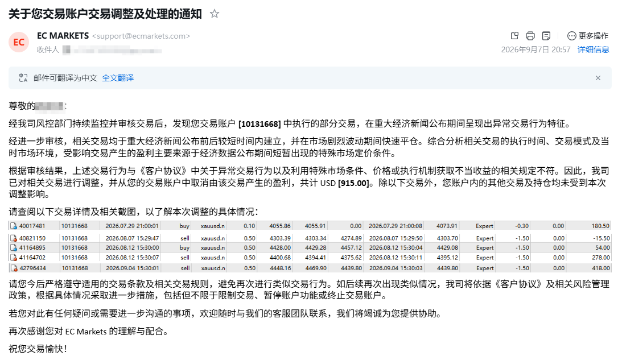
Task: Print this email using printer icon
Action: pyautogui.click(x=530, y=36)
